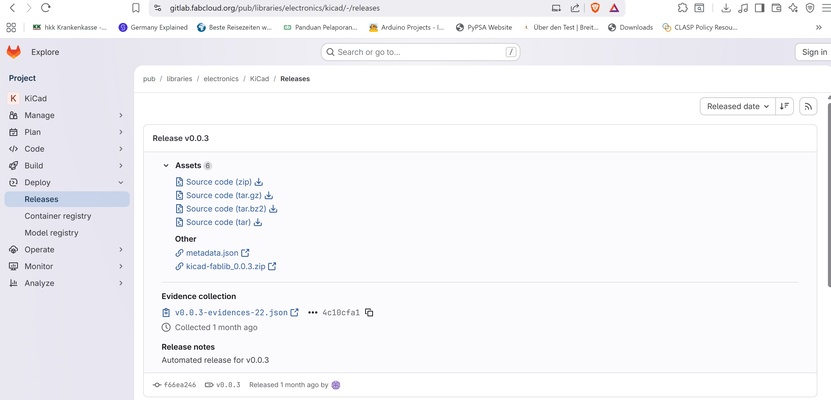The width and height of the screenshot is (831, 400).
Task: Open the Germany Explained bookmark
Action: point(153,28)
